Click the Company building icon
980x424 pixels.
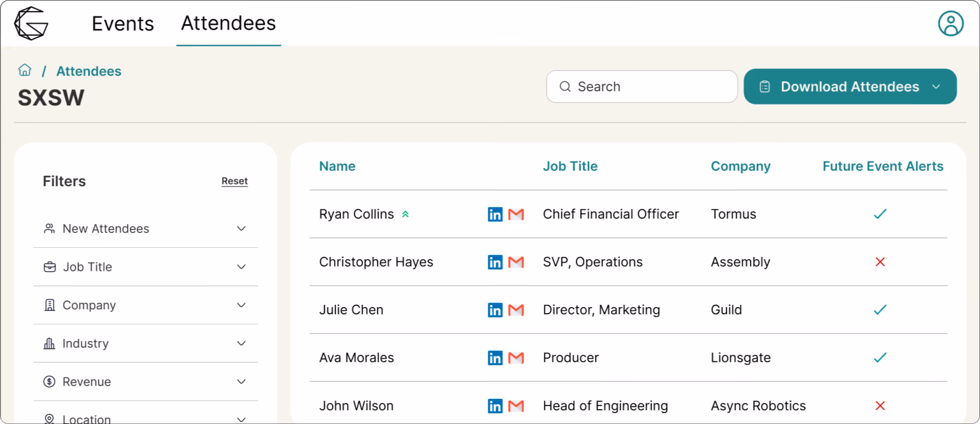[49, 305]
